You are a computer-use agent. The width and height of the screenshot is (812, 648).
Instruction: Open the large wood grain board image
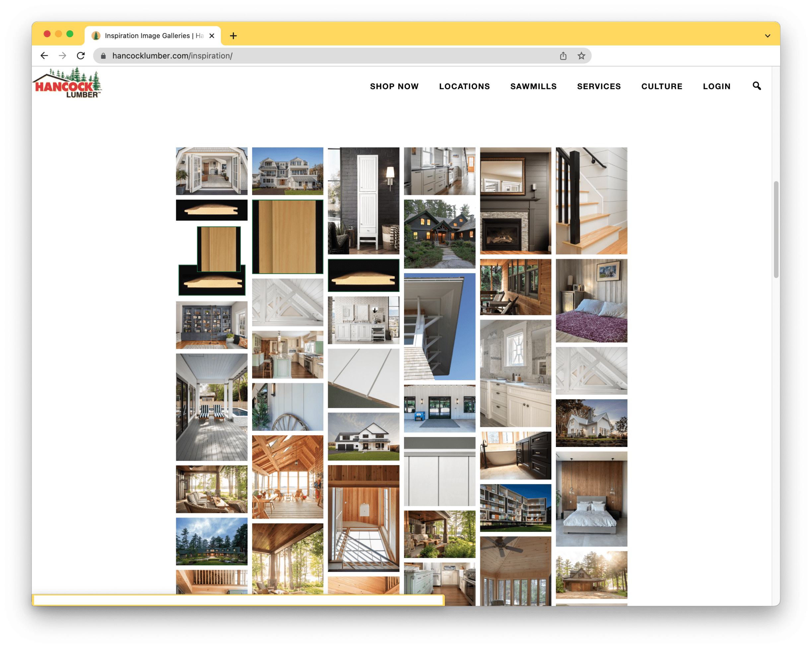pyautogui.click(x=287, y=237)
